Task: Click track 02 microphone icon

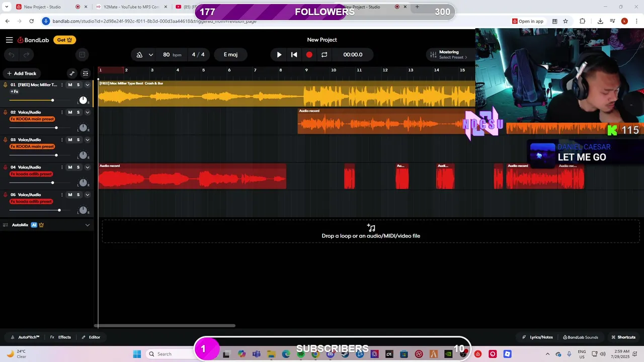Action: pyautogui.click(x=6, y=113)
